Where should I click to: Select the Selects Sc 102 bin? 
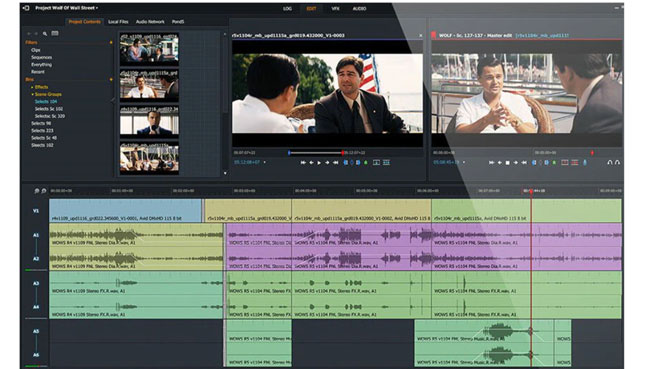tap(49, 109)
